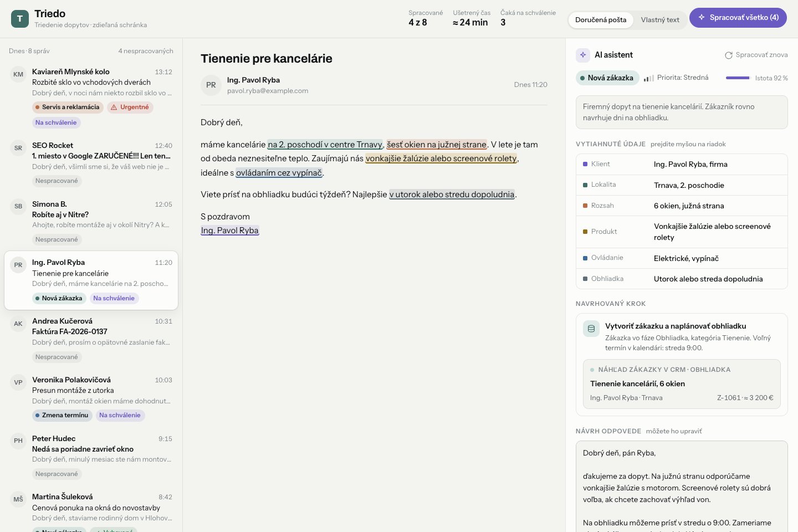Click the Urgentné tag on Kaviareň message
The image size is (798, 532).
[130, 108]
